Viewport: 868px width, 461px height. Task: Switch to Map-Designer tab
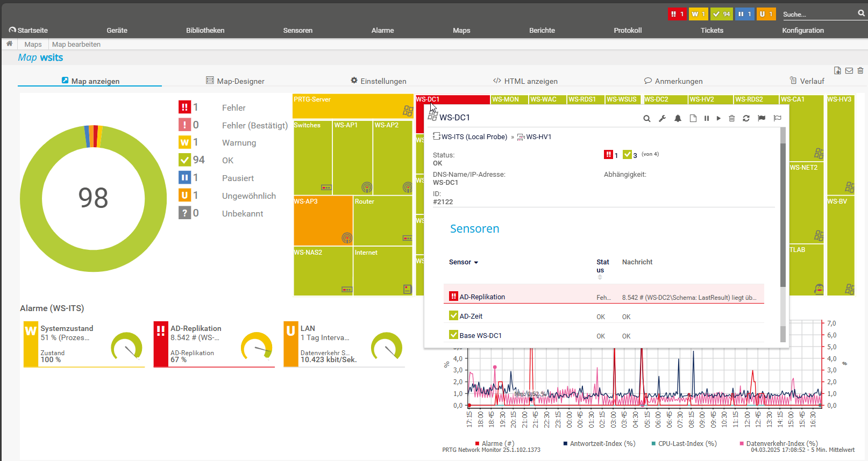[235, 81]
